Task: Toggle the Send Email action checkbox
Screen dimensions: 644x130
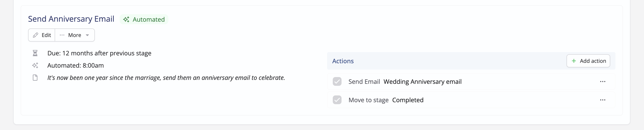Action: tap(337, 82)
